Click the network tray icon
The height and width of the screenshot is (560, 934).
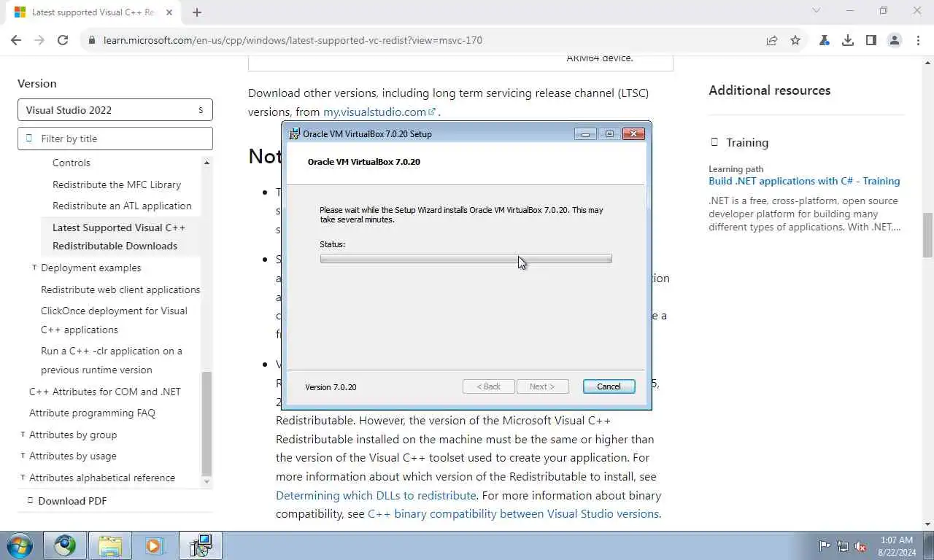tap(843, 546)
